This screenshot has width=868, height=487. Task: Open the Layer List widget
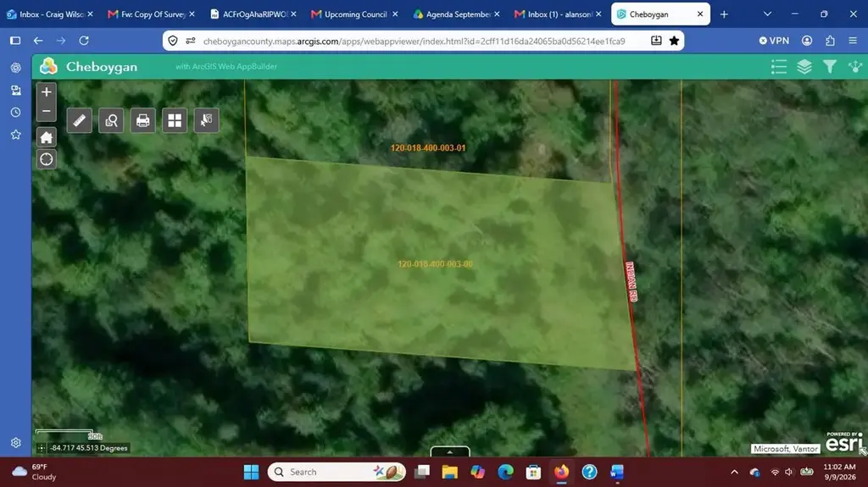click(x=804, y=67)
